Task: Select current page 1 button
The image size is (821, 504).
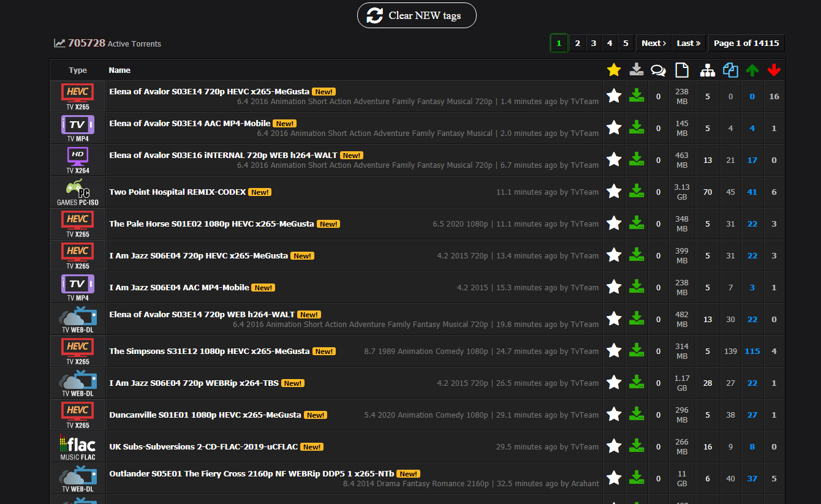Action: pos(559,43)
